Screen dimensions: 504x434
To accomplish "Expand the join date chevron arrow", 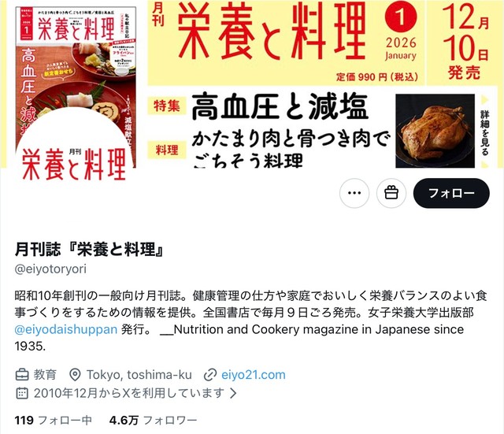I will coord(233,393).
